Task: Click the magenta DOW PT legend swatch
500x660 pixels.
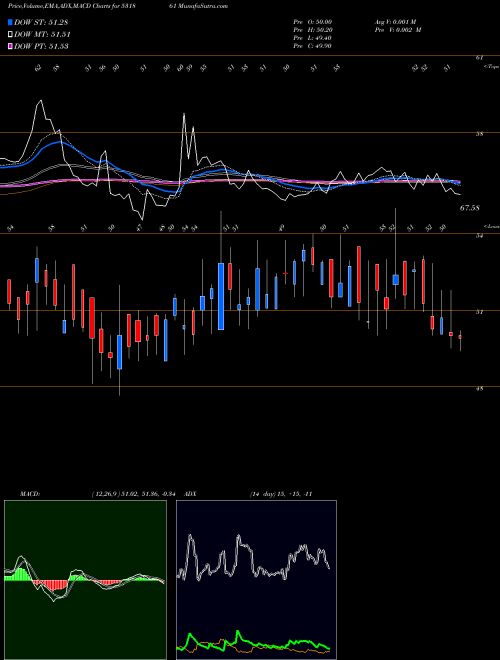Action: pyautogui.click(x=10, y=46)
